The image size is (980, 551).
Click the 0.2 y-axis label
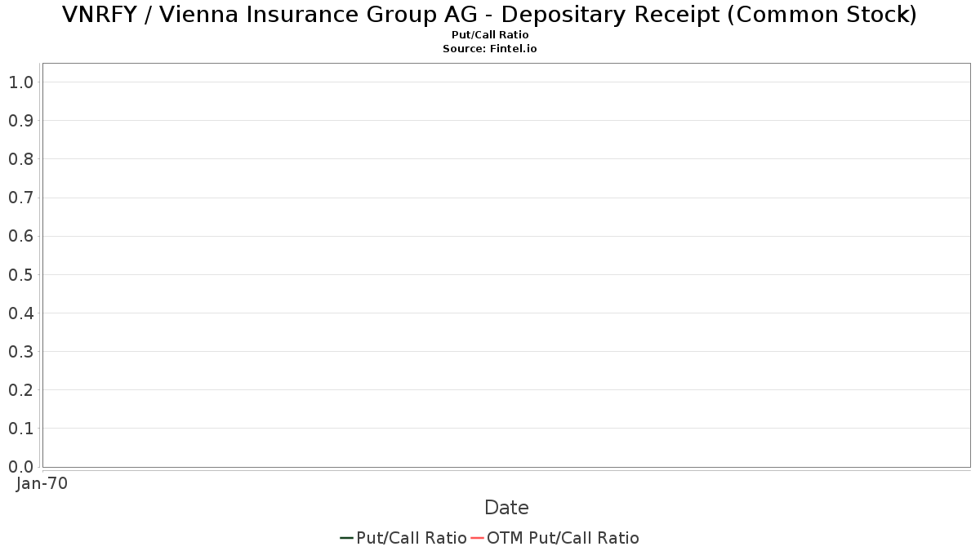tap(21, 390)
